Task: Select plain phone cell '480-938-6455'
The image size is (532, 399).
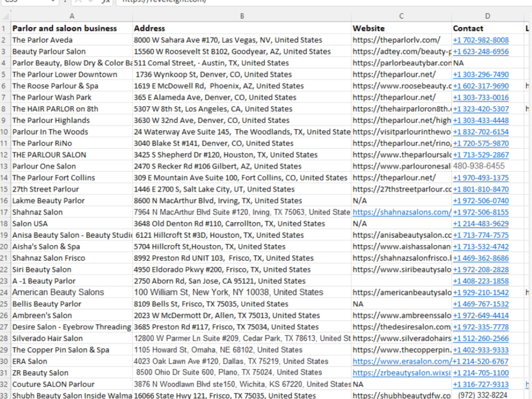Action: pos(487,166)
